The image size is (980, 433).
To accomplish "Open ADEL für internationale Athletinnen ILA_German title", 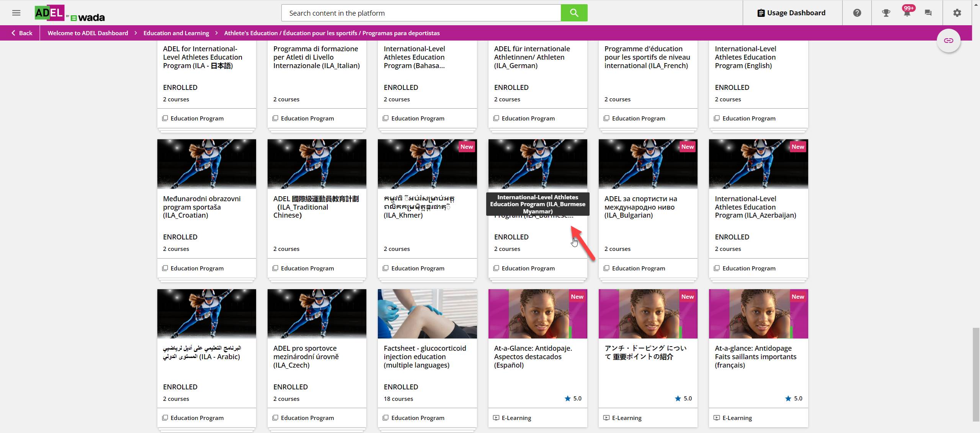I will [532, 57].
